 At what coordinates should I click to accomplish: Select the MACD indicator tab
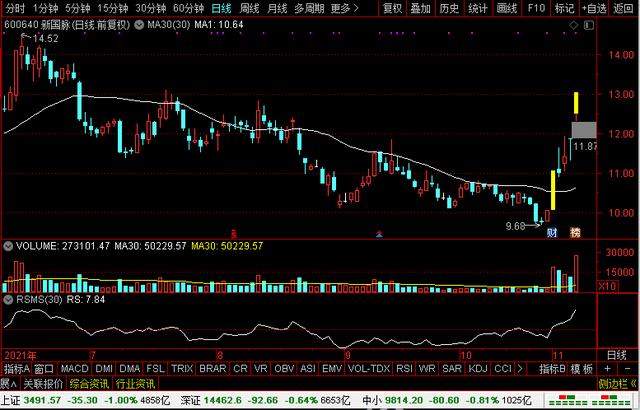75,369
